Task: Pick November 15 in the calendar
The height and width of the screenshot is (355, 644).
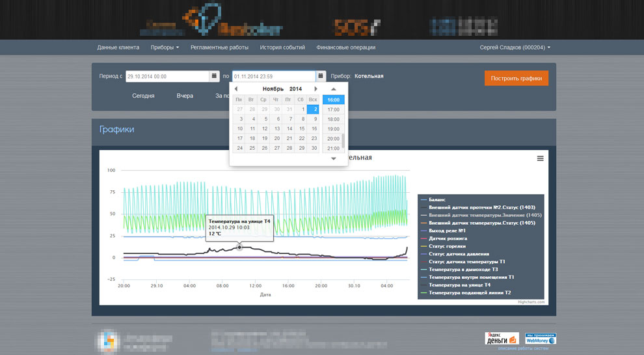Action: (302, 129)
